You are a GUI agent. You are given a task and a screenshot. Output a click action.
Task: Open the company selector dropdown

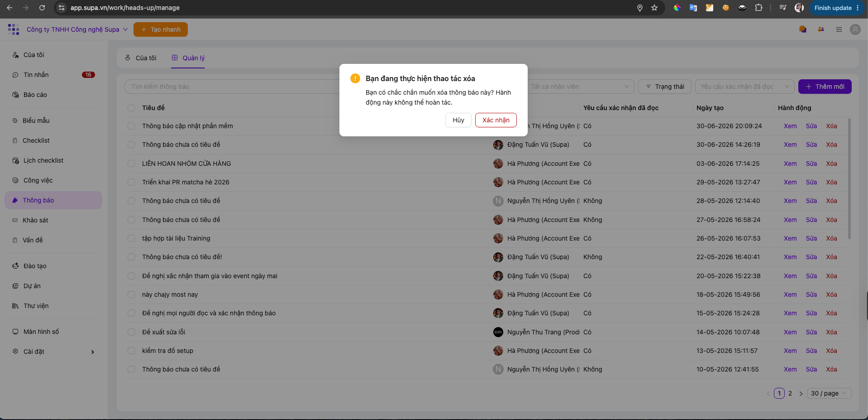tap(77, 29)
